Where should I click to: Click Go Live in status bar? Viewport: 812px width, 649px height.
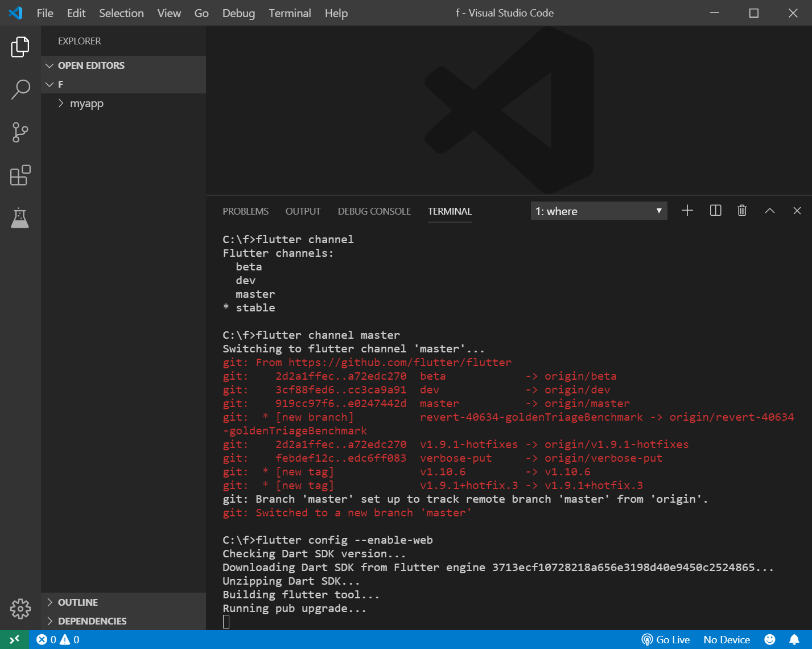pyautogui.click(x=666, y=640)
